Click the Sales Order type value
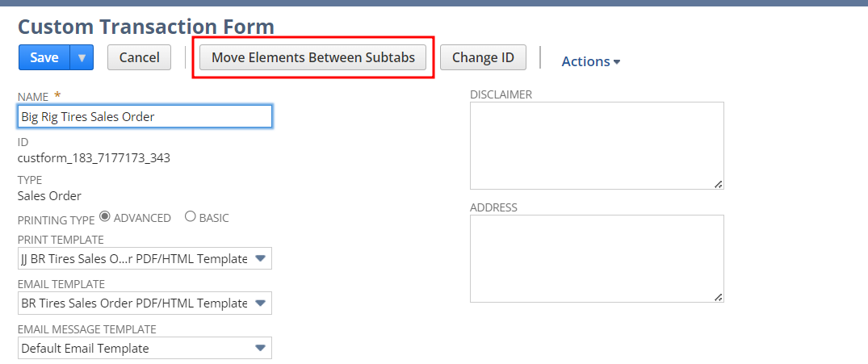 tap(49, 195)
